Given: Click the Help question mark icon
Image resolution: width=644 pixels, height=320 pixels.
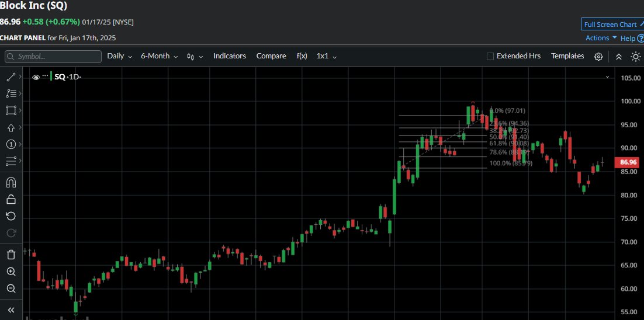Looking at the screenshot, I should (x=640, y=39).
